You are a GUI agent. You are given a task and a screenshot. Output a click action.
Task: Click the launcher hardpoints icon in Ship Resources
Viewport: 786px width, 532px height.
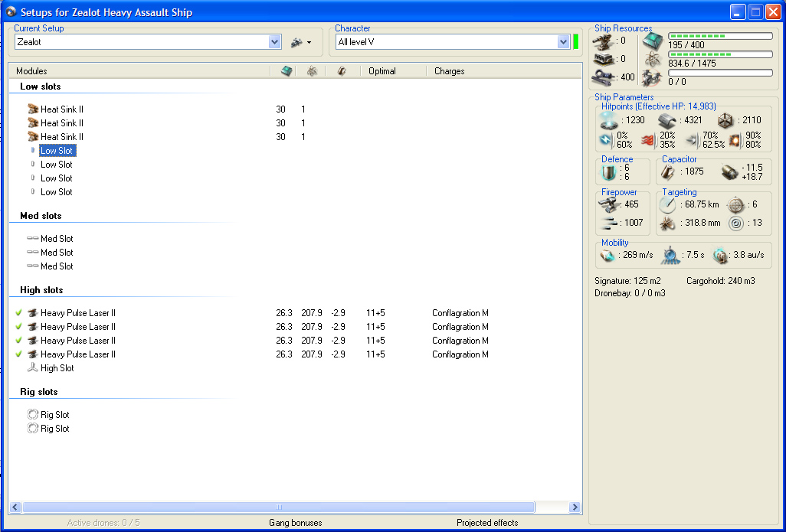pos(603,59)
